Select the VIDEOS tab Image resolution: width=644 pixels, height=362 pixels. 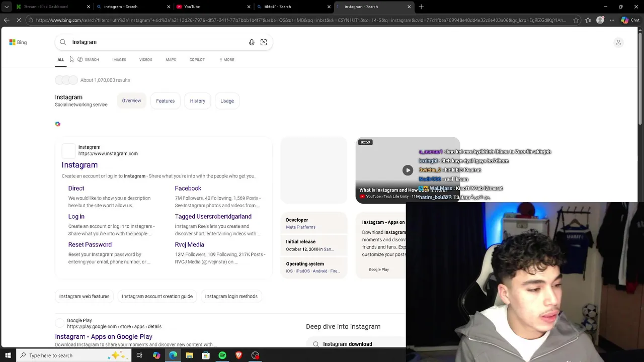click(145, 60)
